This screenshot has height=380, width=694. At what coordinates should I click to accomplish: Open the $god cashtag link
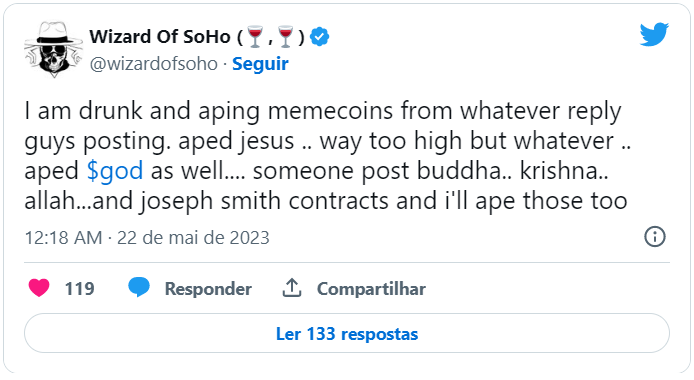[x=115, y=171]
